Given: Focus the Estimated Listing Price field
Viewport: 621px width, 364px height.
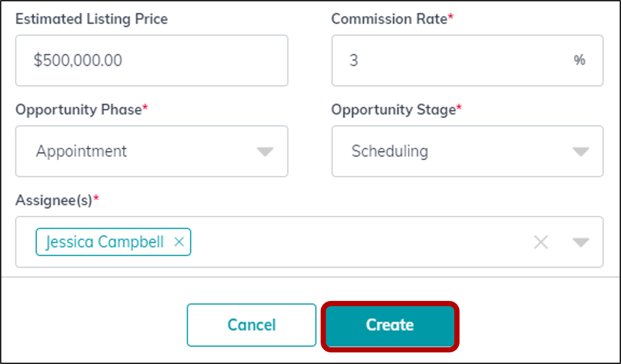Looking at the screenshot, I should point(152,61).
